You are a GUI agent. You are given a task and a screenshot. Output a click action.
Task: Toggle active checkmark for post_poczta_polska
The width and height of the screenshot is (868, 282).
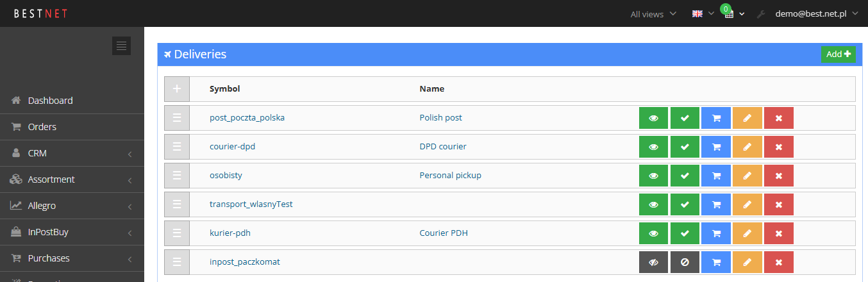tap(685, 118)
